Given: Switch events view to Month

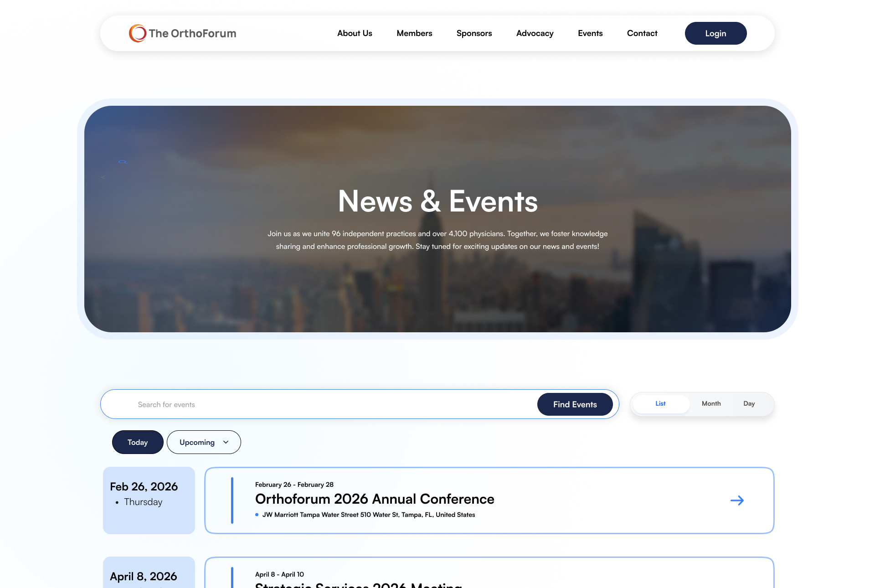Looking at the screenshot, I should pos(711,404).
